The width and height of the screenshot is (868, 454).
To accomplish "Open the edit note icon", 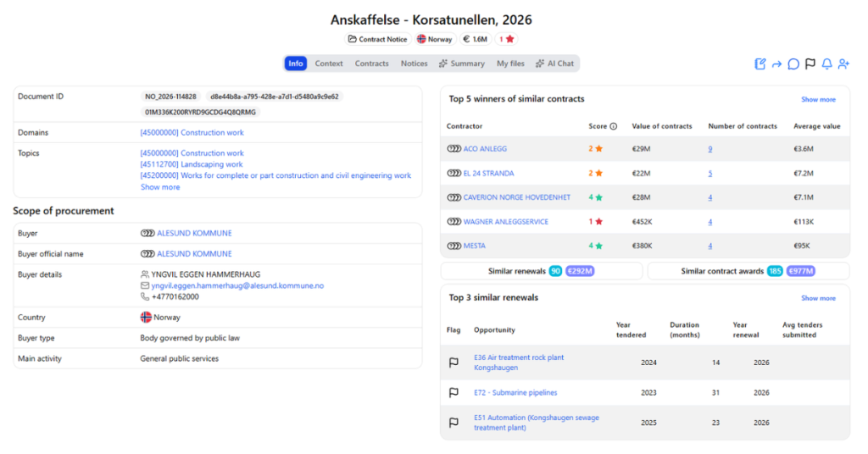I will (760, 64).
